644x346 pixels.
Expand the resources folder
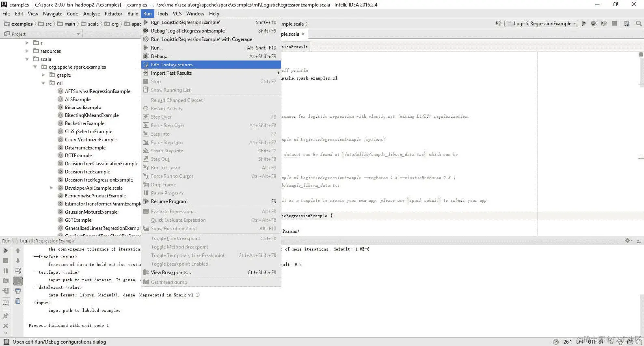coord(27,51)
